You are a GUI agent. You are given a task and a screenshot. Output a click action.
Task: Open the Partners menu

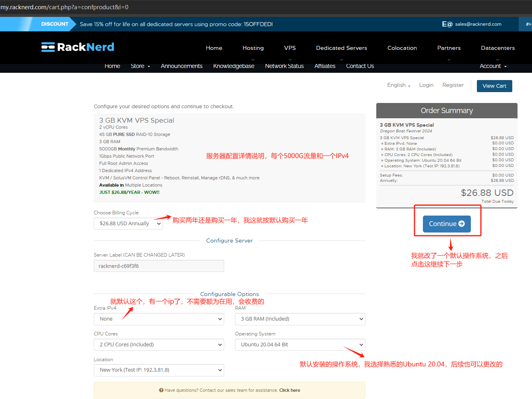449,48
